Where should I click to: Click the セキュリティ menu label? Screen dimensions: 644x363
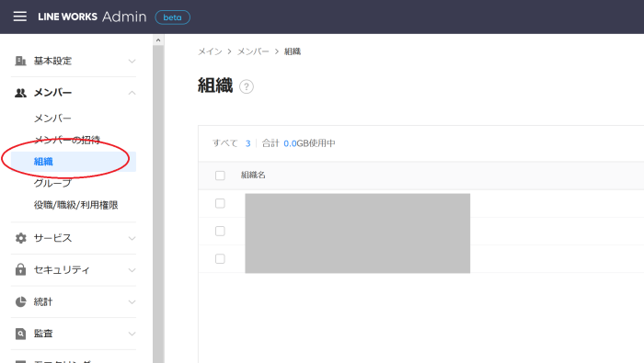click(62, 269)
